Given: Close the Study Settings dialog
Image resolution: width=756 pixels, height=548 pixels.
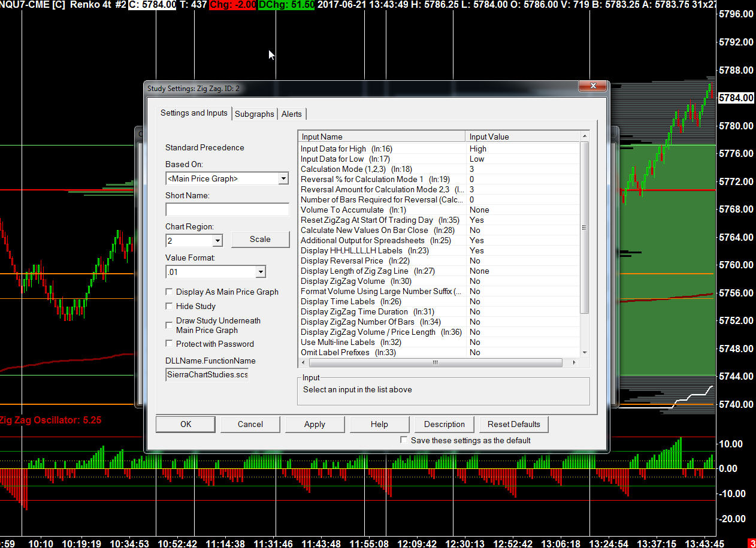Looking at the screenshot, I should coord(592,87).
